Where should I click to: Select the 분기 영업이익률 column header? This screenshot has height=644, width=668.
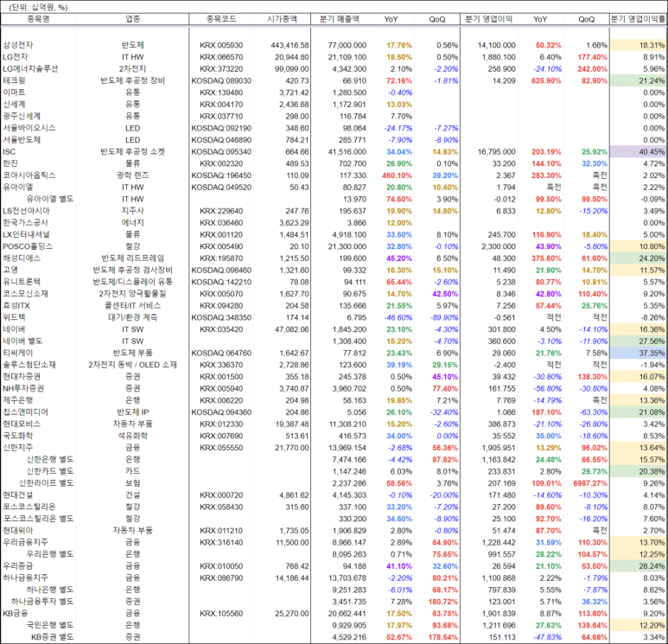coord(638,19)
